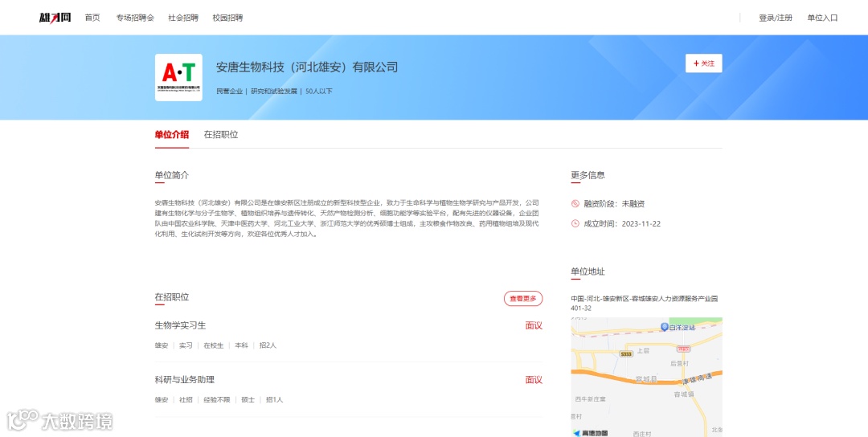Image resolution: width=868 pixels, height=437 pixels.
Task: Click the 单位地址 address text
Action: pos(645,303)
